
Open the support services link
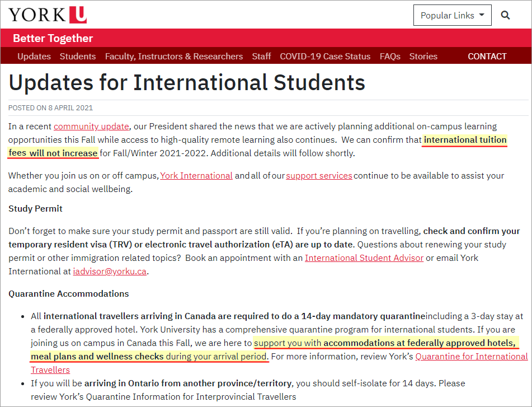point(319,175)
